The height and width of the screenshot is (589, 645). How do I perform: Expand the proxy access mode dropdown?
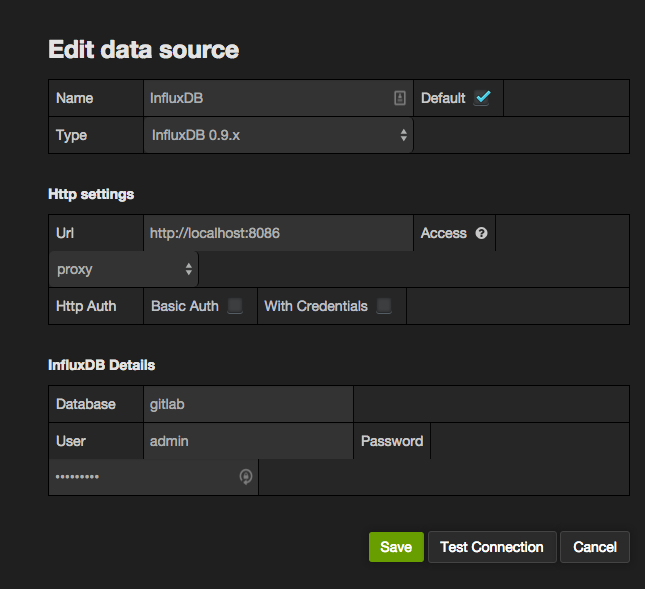(124, 269)
